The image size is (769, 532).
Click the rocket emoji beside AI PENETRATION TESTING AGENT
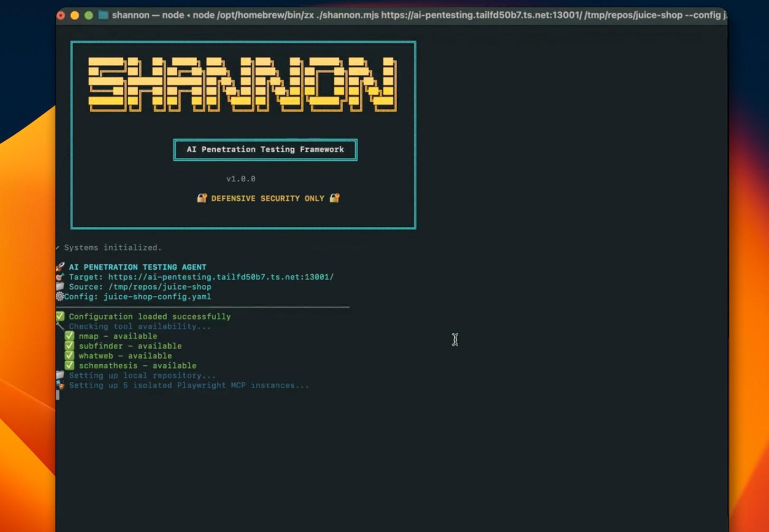tap(60, 267)
